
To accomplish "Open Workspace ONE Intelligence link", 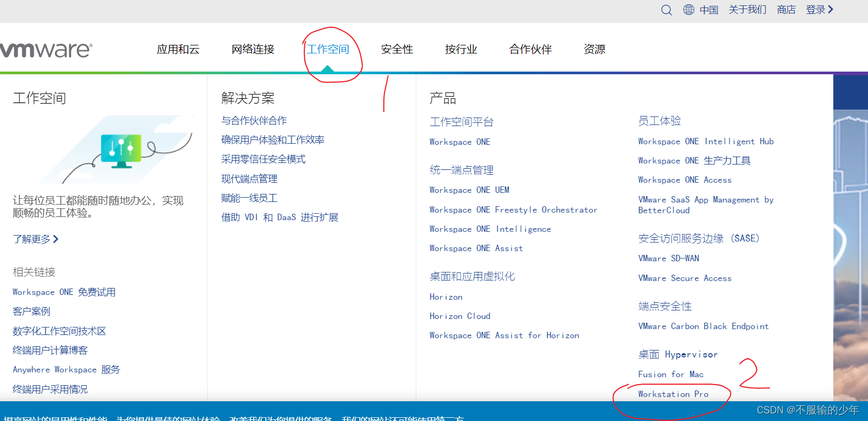I will click(x=490, y=229).
